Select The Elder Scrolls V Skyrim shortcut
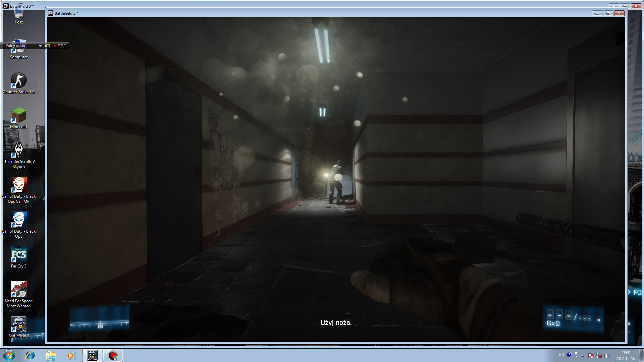This screenshot has height=362, width=644. click(19, 155)
